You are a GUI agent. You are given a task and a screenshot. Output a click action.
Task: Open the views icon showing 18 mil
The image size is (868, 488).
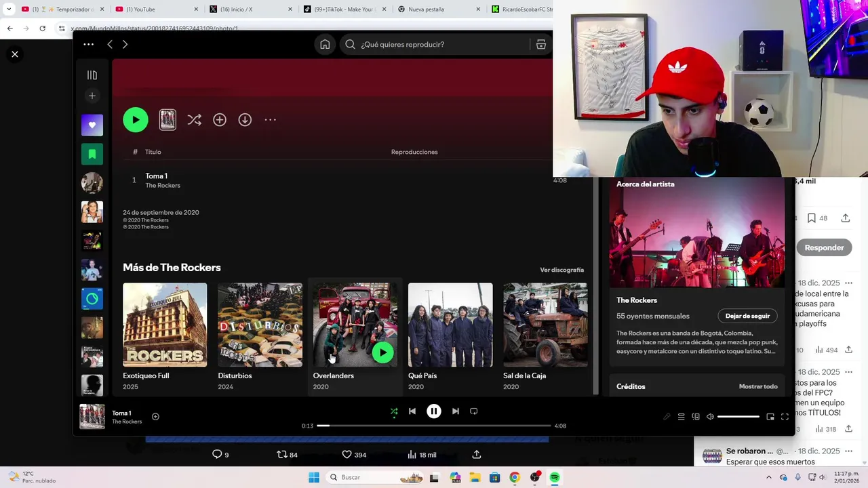[x=412, y=455]
